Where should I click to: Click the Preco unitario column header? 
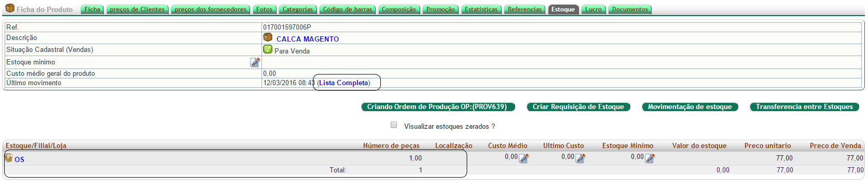tap(768, 145)
